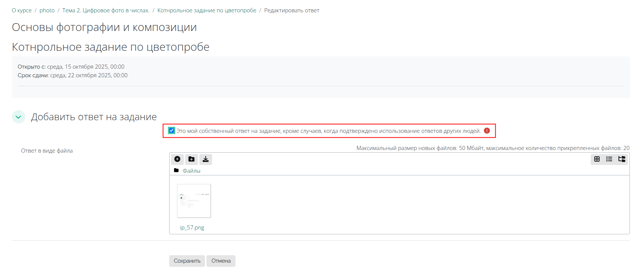This screenshot has height=278, width=644.
Task: Select the ip_57.png thumbnail preview
Action: pos(194,201)
